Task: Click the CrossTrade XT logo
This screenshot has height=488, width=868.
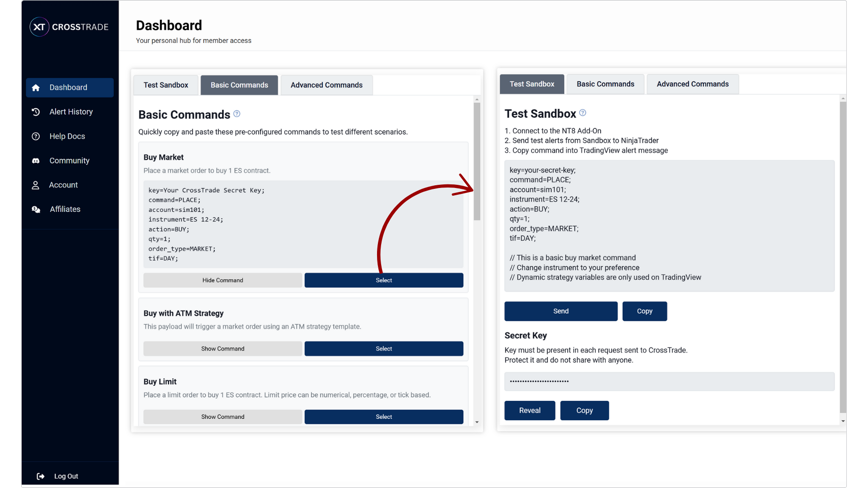Action: tap(69, 27)
